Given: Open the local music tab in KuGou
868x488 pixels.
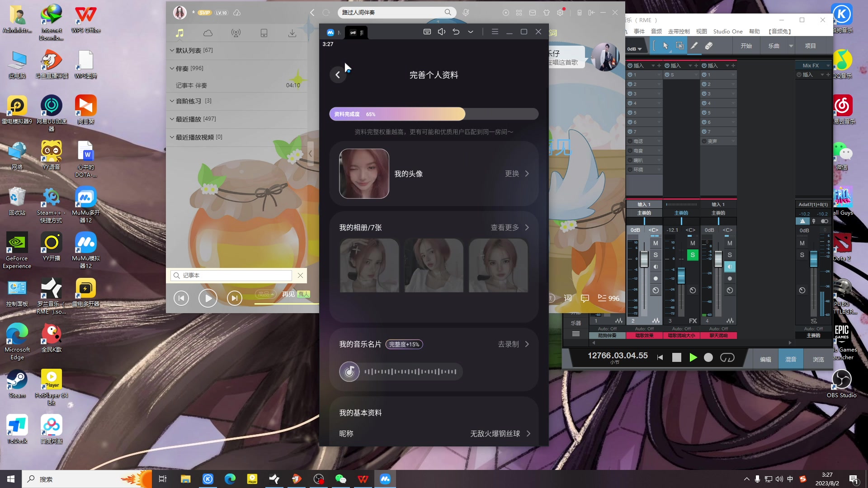Looking at the screenshot, I should [180, 33].
